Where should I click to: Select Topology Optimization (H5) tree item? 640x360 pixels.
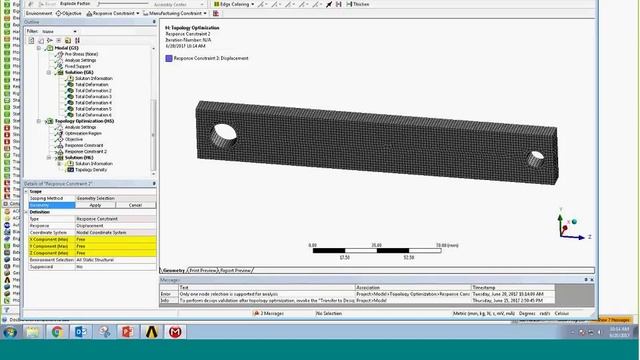[84, 121]
